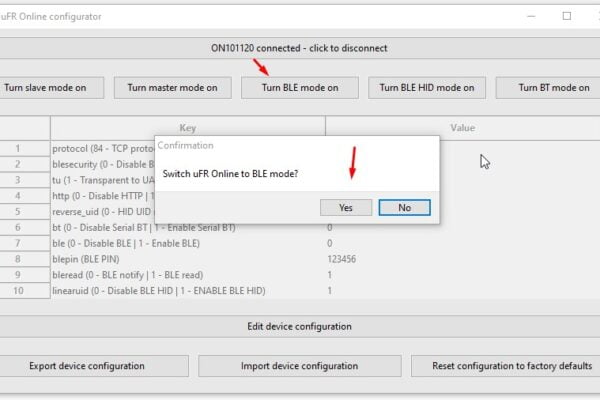
Task: Click the Switch uFR Online to BLE mode message
Action: pyautogui.click(x=230, y=174)
